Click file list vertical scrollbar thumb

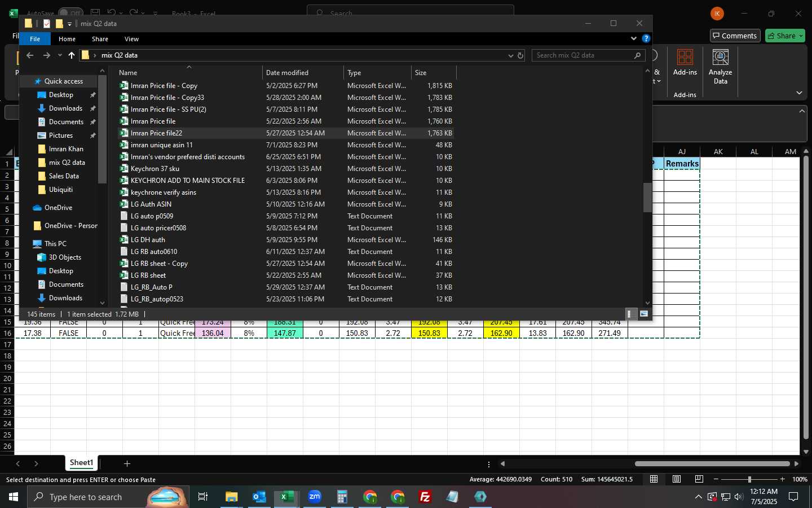[x=647, y=197]
